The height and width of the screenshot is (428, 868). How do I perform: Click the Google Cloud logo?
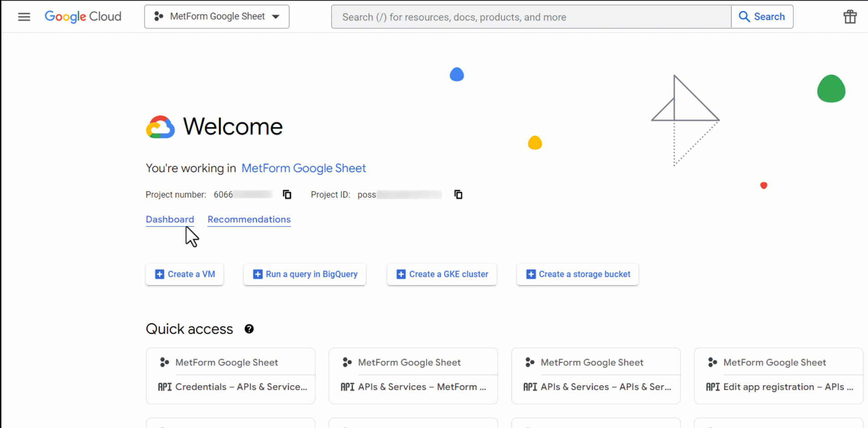(x=82, y=16)
